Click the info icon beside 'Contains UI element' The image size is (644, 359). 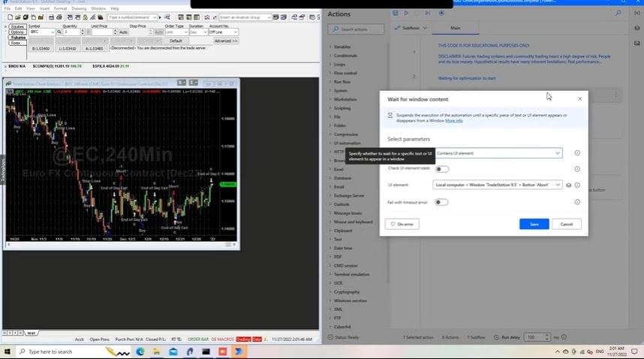point(577,153)
